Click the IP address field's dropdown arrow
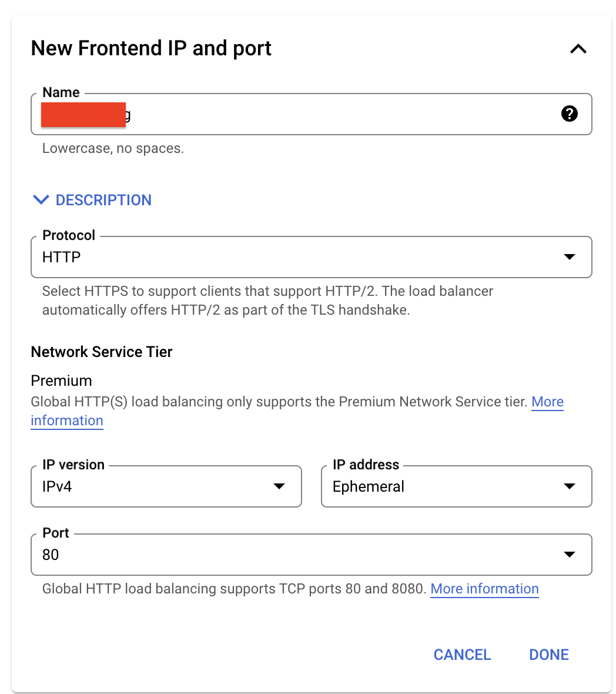 (x=569, y=486)
